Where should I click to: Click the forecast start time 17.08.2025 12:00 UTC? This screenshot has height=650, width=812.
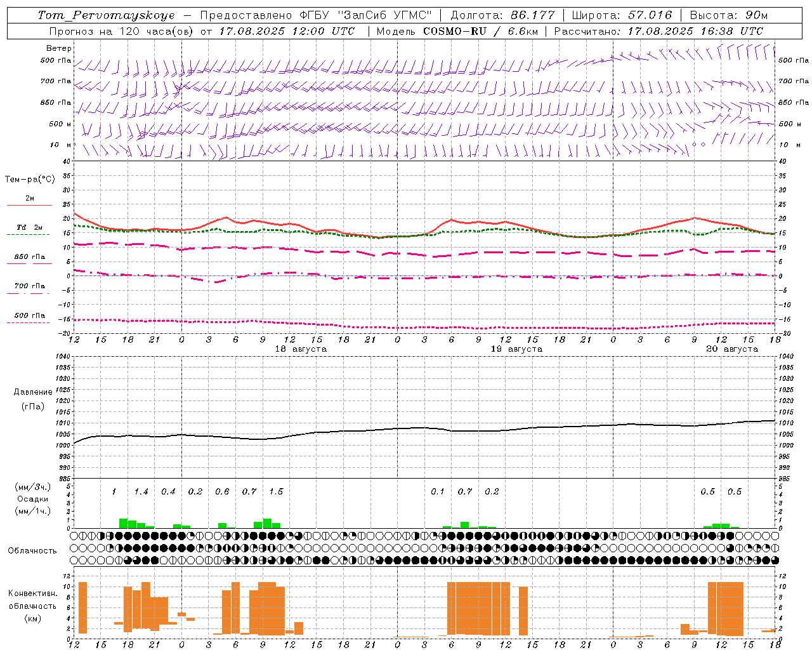(287, 31)
